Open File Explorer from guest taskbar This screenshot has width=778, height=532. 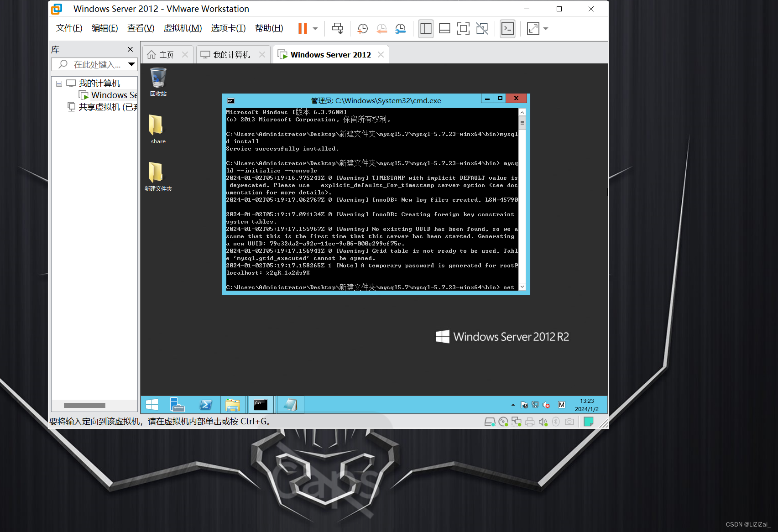pyautogui.click(x=233, y=405)
